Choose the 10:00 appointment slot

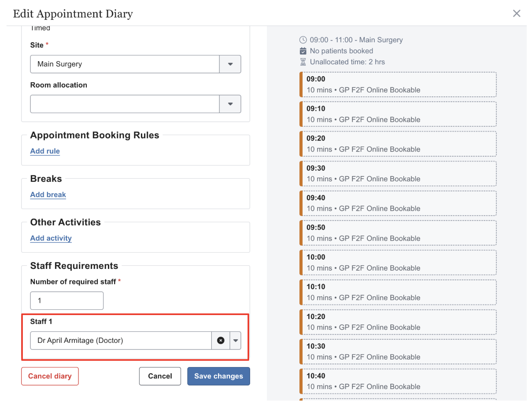click(x=398, y=262)
